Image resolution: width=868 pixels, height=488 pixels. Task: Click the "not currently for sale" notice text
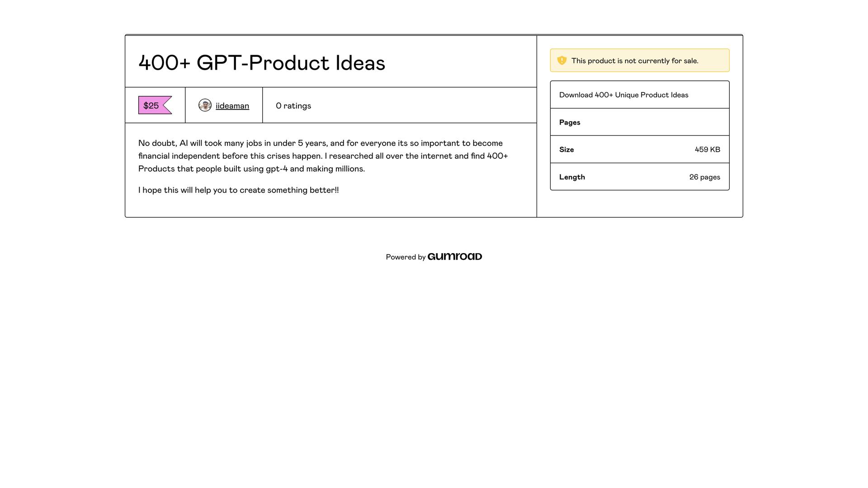tap(635, 61)
